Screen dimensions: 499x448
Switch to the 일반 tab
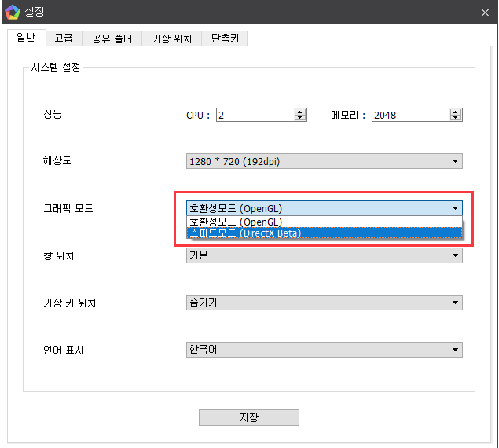click(26, 38)
